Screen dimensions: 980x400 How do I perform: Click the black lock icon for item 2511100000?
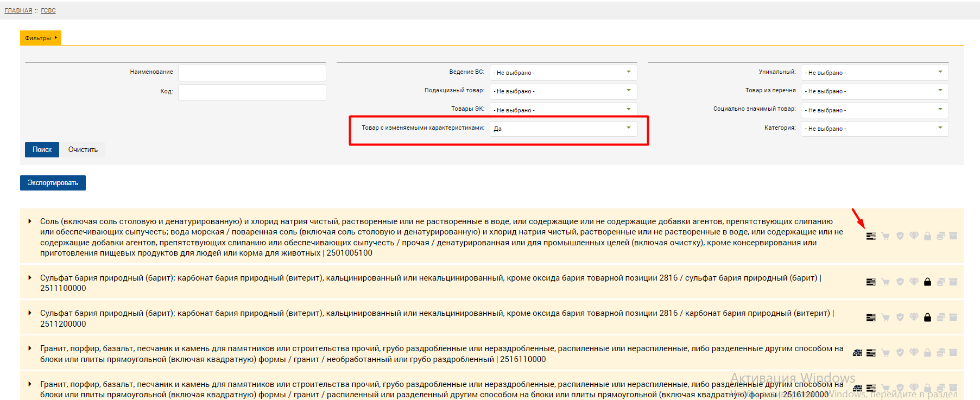click(x=927, y=282)
